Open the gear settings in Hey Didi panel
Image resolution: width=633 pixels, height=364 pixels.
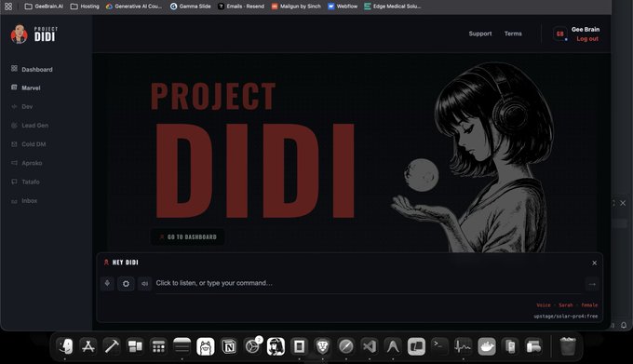click(x=126, y=284)
